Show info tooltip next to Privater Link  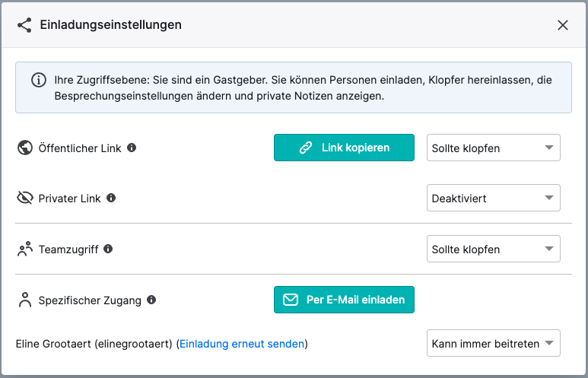(x=111, y=198)
